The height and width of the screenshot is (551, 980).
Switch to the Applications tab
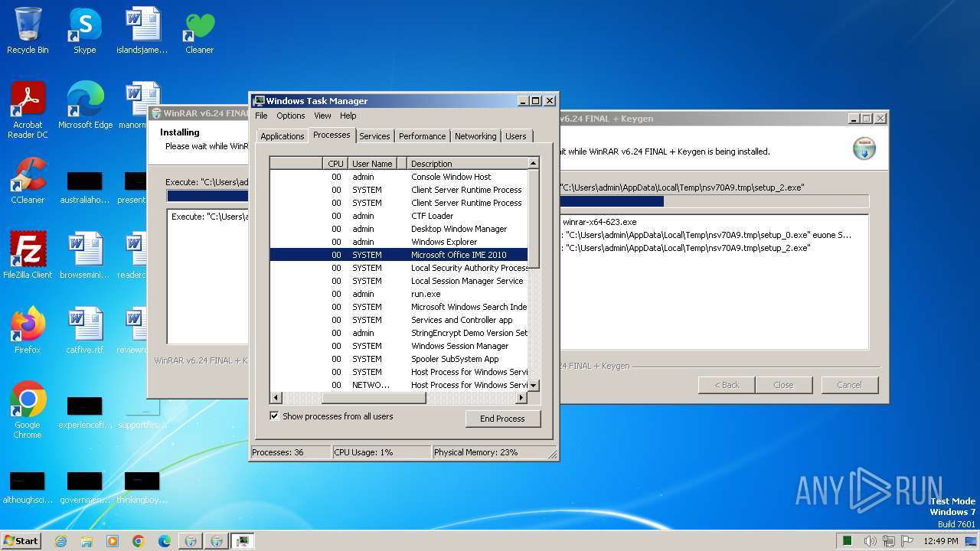click(x=283, y=136)
